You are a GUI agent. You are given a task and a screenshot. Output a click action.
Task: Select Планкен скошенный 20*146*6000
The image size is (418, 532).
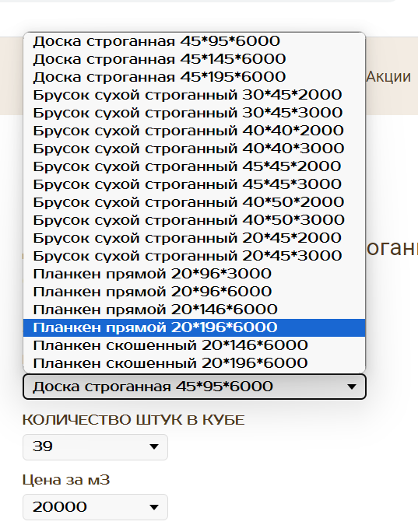(x=195, y=345)
